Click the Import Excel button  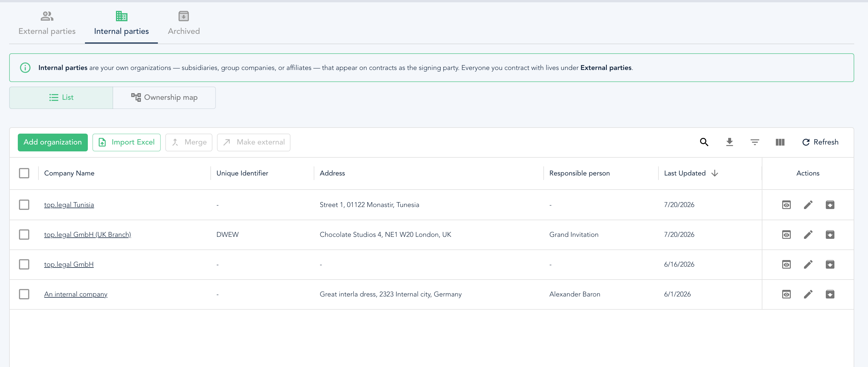(x=126, y=142)
